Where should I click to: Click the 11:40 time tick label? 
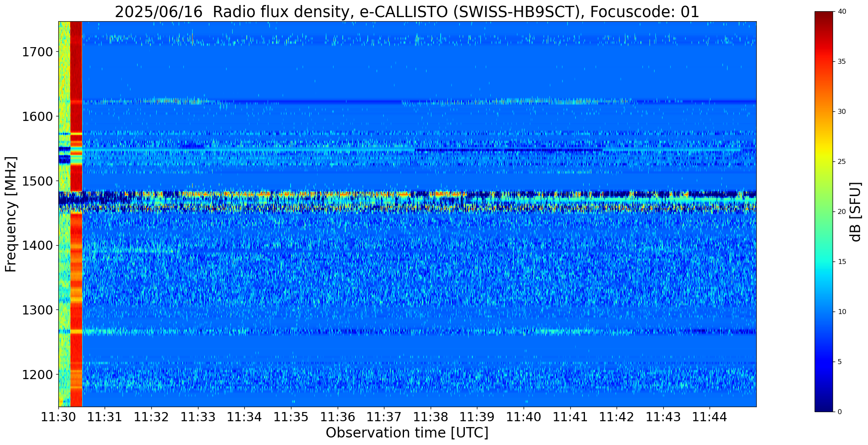click(524, 417)
